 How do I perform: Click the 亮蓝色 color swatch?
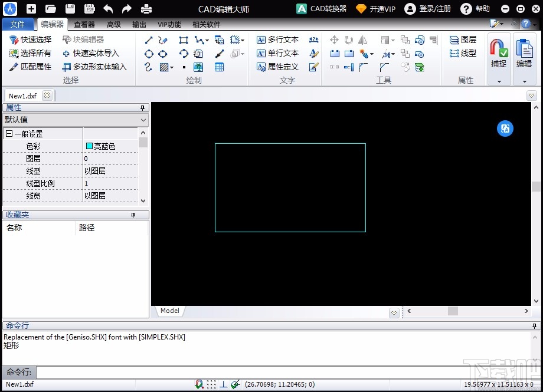(90, 146)
